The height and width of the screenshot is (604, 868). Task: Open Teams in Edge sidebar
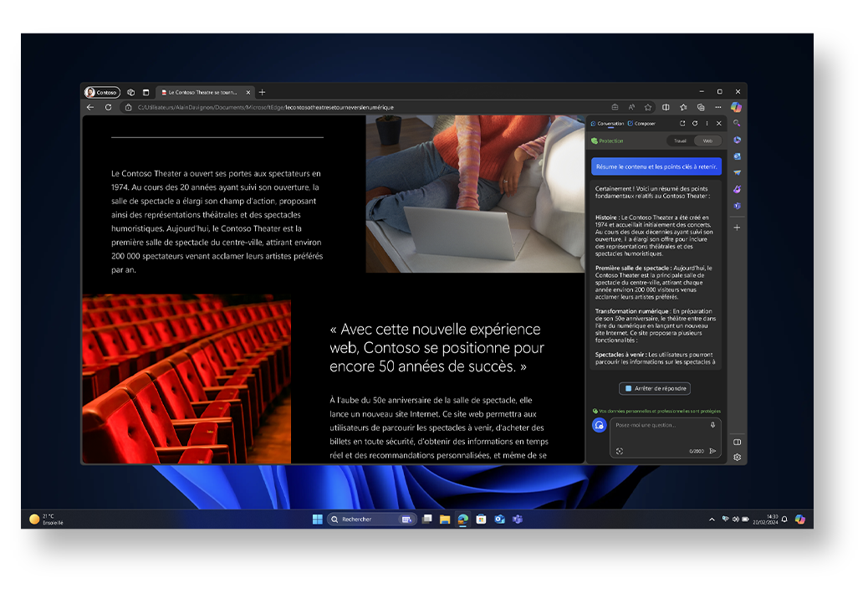737,206
